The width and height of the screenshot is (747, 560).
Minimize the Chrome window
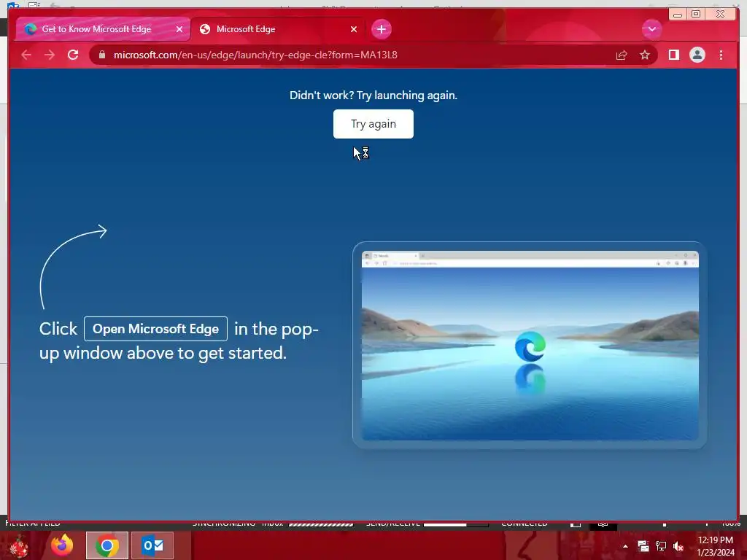(x=678, y=15)
